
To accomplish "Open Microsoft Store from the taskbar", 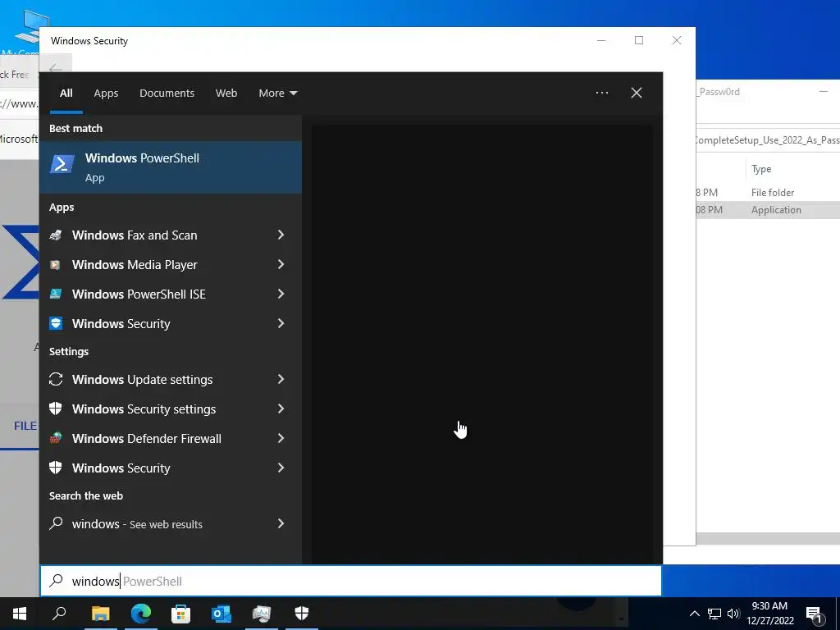I will [x=181, y=614].
